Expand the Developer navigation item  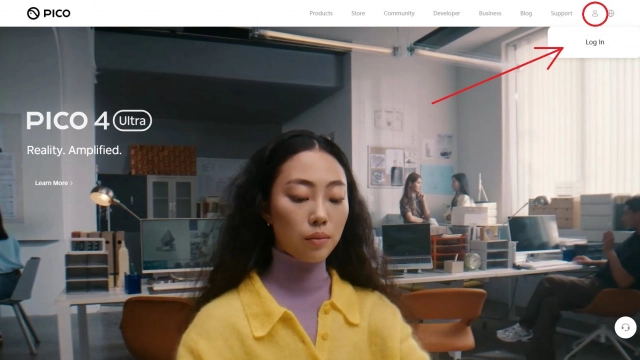(447, 13)
